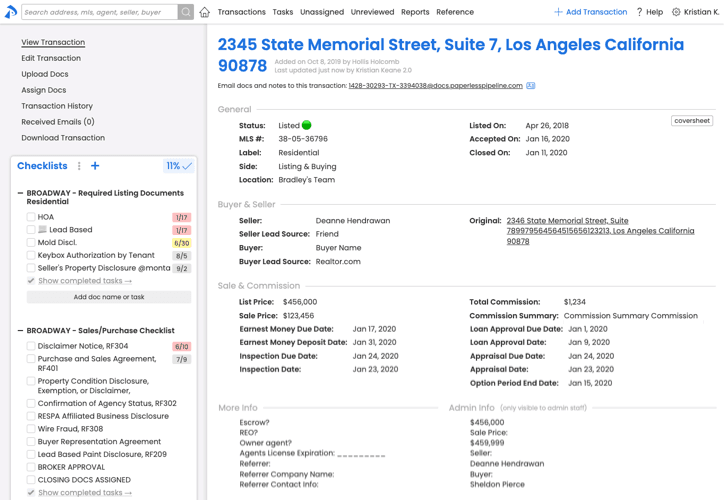This screenshot has height=500, width=724.
Task: Collapse BROADWAY Sales/Purchase Checklist
Action: [x=20, y=331]
